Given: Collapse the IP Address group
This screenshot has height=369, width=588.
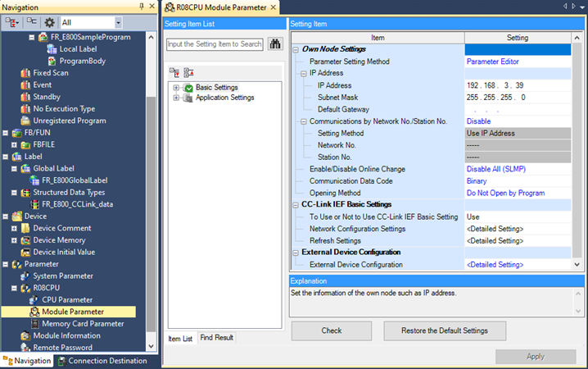Looking at the screenshot, I should click(304, 74).
